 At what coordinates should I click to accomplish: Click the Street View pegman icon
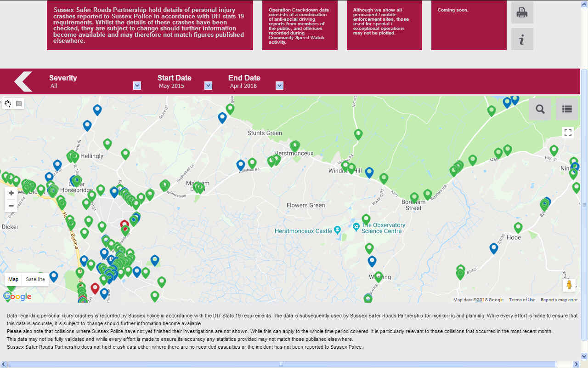pyautogui.click(x=569, y=285)
